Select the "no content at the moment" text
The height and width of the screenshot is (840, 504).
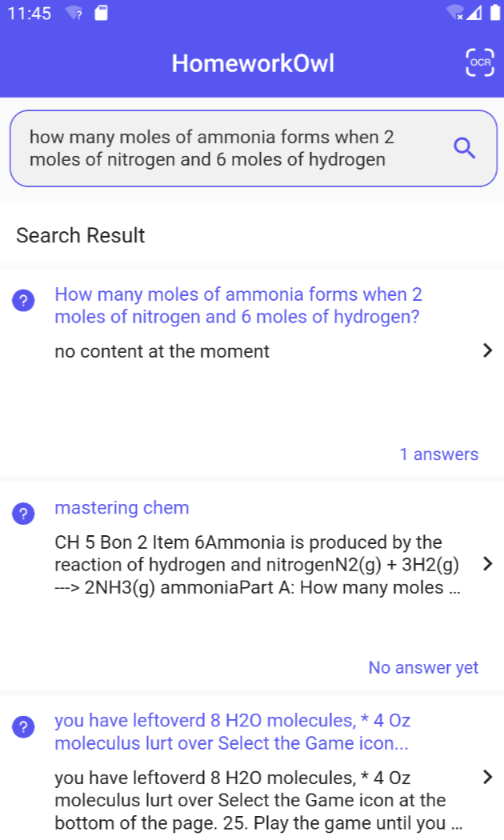[162, 351]
